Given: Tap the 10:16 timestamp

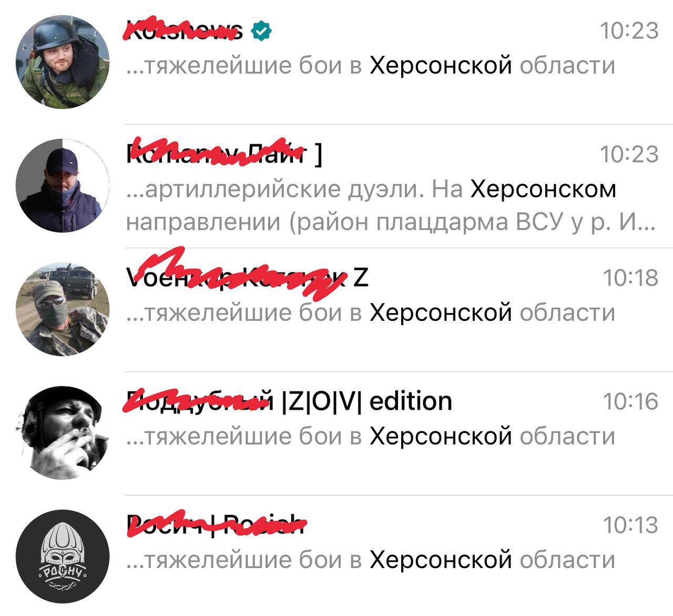Looking at the screenshot, I should point(630,401).
